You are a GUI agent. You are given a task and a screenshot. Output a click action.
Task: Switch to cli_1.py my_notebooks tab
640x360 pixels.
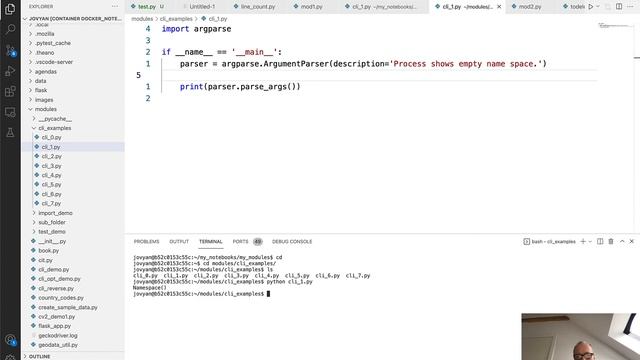coord(384,7)
